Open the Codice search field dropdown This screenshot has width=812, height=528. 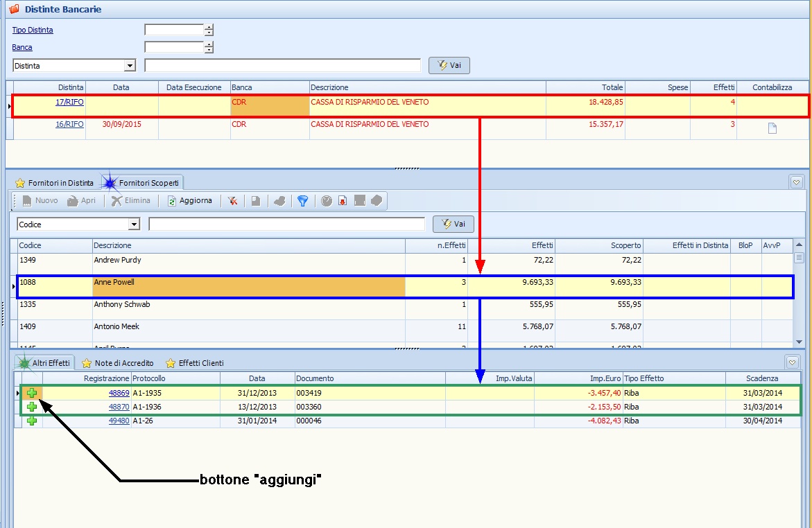[134, 225]
